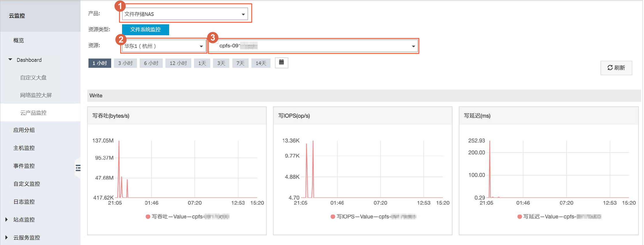Click the 云监控 sidebar title
Viewport: 644px width, 245px height.
pyautogui.click(x=17, y=16)
